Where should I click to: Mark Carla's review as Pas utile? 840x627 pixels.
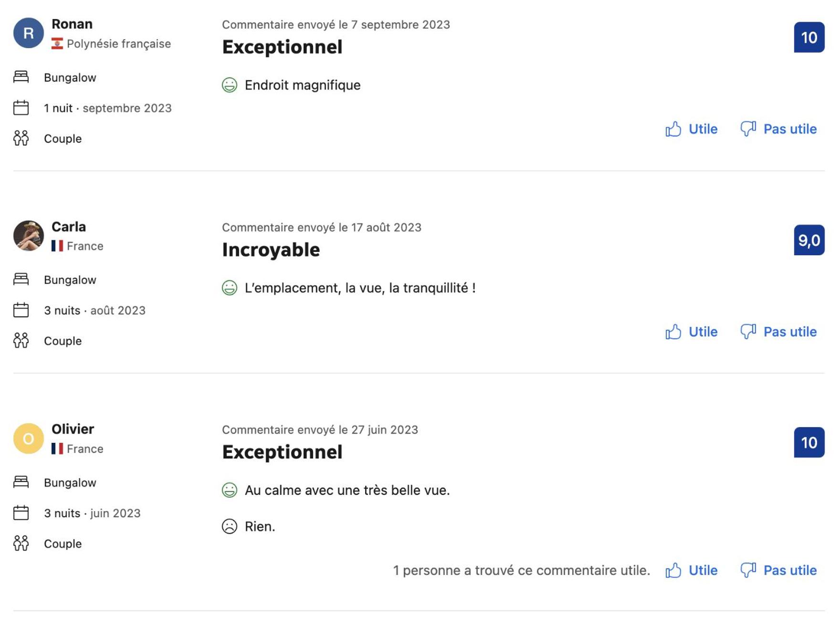tap(778, 332)
